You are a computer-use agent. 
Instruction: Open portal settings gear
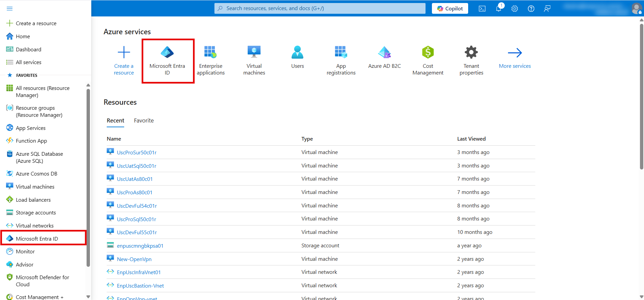pos(514,9)
